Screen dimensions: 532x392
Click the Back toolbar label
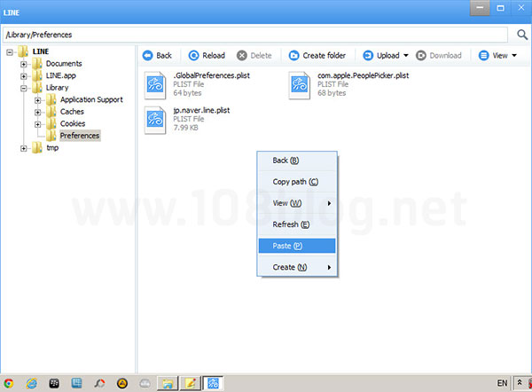pos(164,55)
